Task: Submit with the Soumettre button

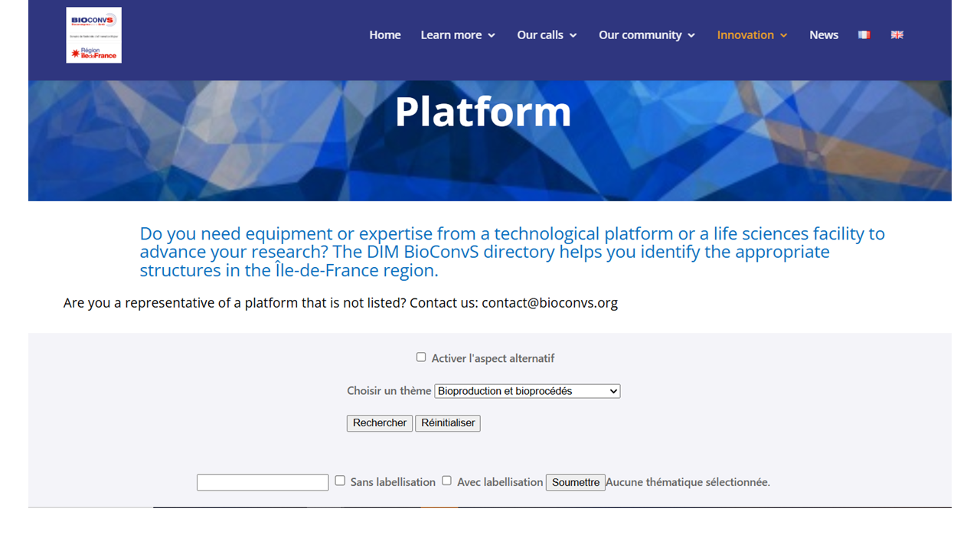Action: (576, 483)
